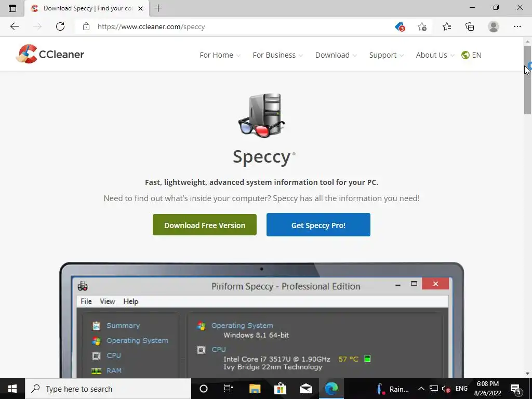Click the Edge icon on the taskbar
The width and height of the screenshot is (532, 399).
coord(331,389)
